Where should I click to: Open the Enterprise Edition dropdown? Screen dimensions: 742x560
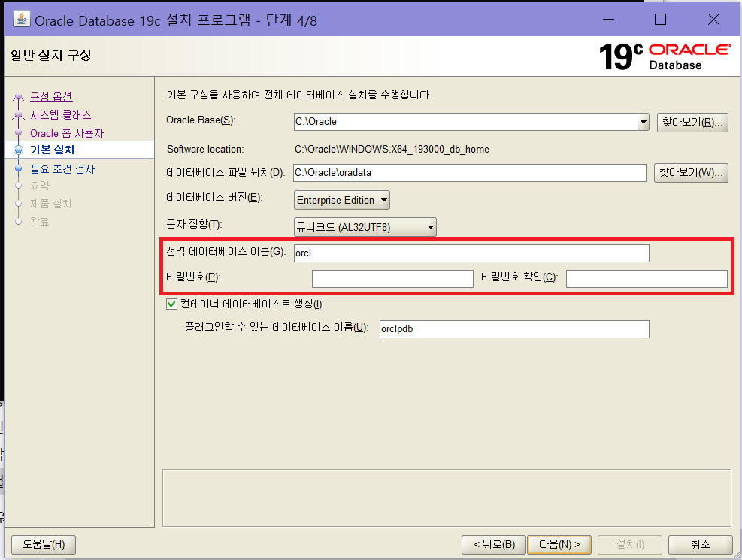click(341, 200)
